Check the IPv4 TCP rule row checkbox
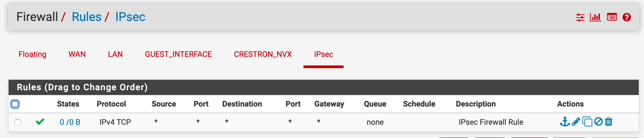 18,122
